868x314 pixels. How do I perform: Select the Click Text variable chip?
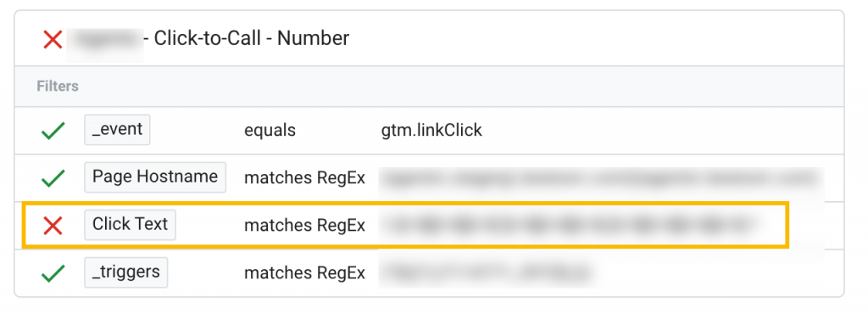pos(130,225)
